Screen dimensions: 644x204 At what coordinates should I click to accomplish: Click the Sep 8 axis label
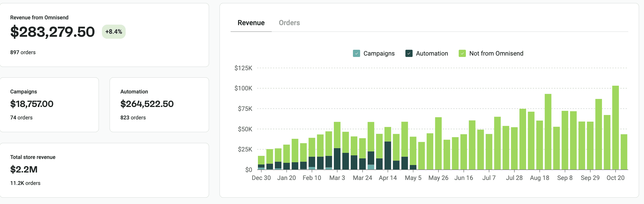coord(565,178)
